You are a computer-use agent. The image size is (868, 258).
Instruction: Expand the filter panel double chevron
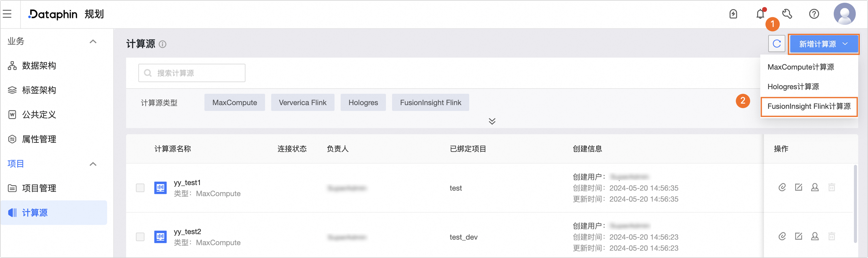click(492, 121)
